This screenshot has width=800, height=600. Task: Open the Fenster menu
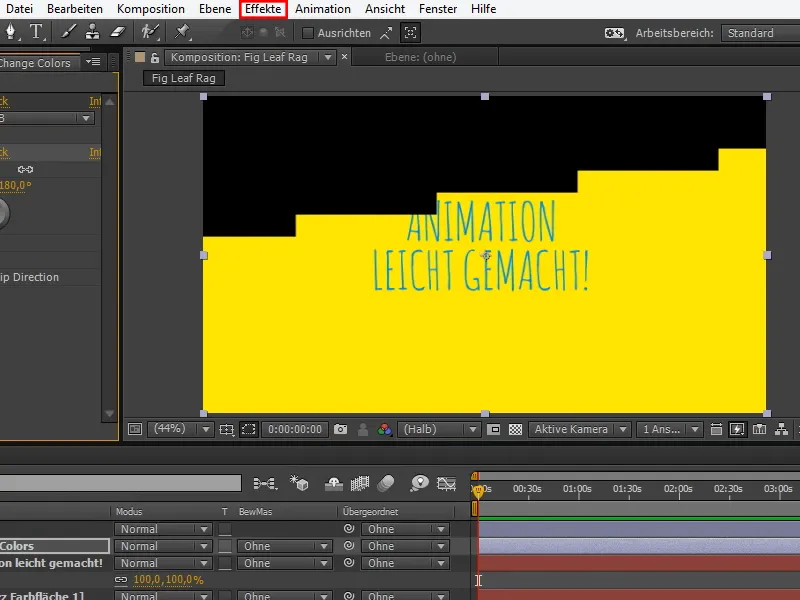tap(438, 9)
